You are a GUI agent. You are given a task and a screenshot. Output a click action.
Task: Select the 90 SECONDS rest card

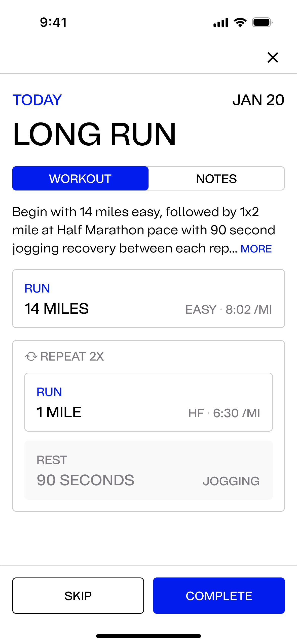[x=148, y=470]
